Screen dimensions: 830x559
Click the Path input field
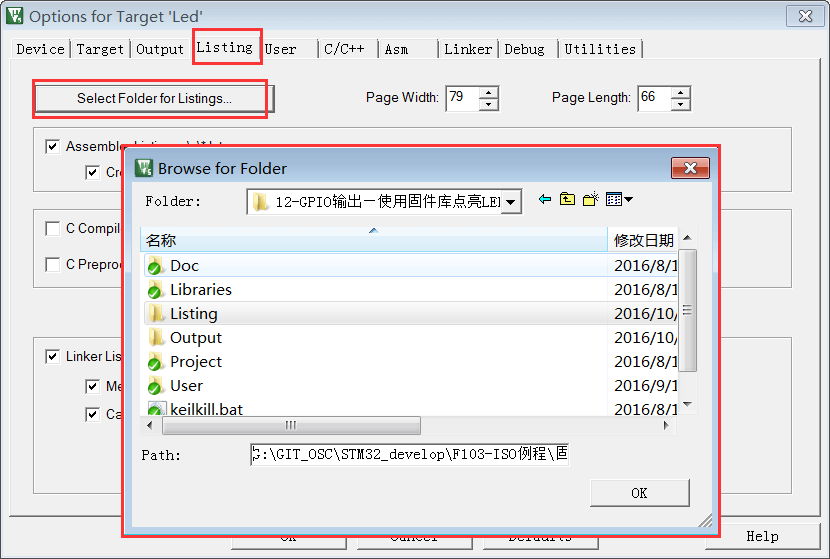pos(409,456)
